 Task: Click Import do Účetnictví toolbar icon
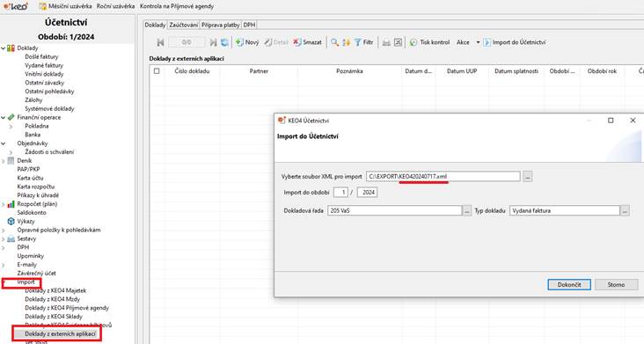[x=487, y=42]
